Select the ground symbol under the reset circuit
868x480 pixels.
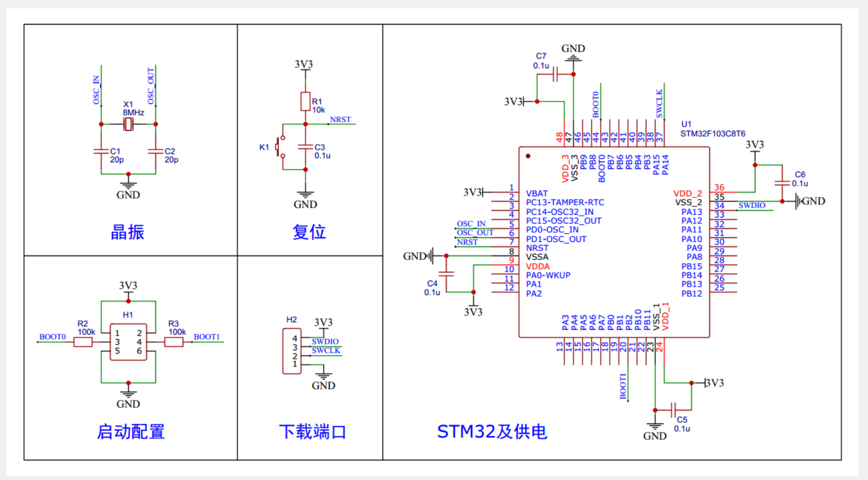[x=305, y=194]
